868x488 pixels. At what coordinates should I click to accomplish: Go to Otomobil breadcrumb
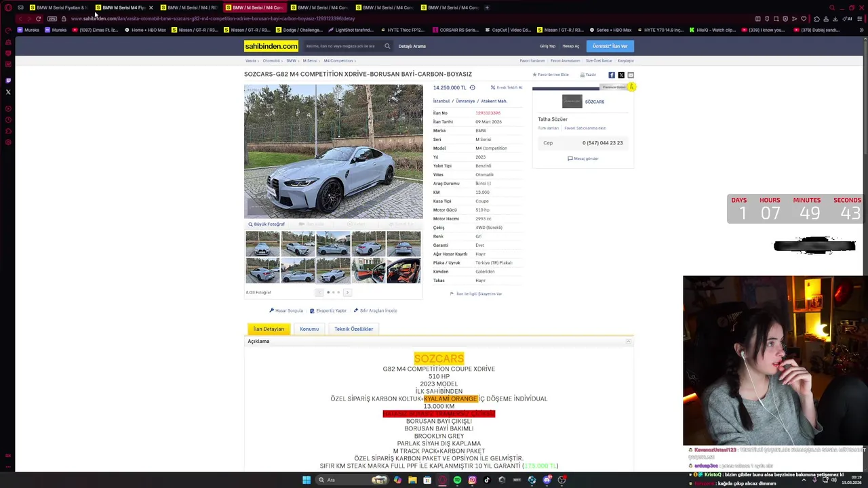[271, 61]
